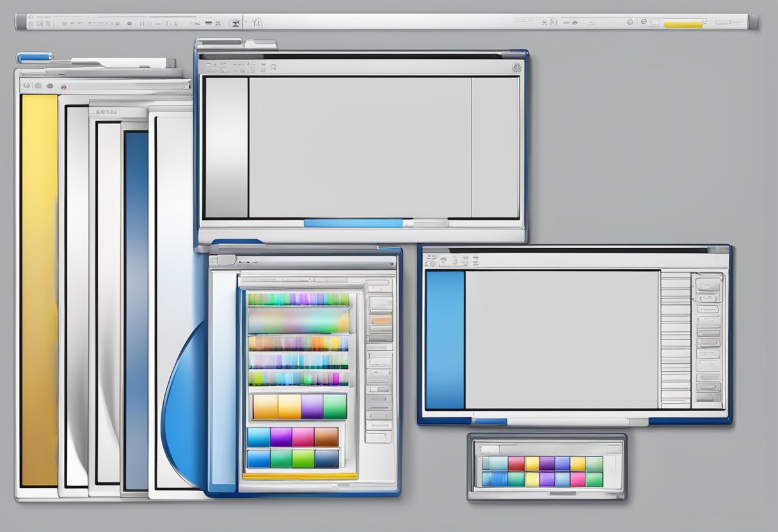Click the blue scrollbar segment under the right window
This screenshot has height=532, width=778.
(489, 421)
